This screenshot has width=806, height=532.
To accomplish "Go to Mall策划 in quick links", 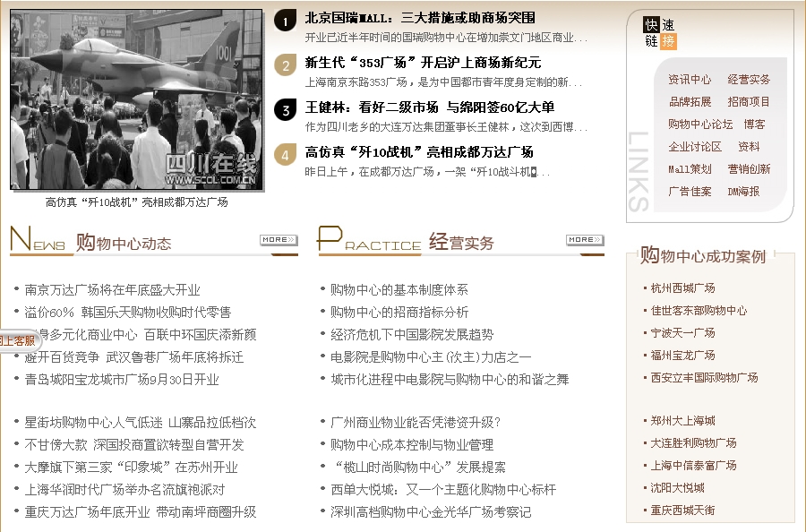I will (690, 169).
